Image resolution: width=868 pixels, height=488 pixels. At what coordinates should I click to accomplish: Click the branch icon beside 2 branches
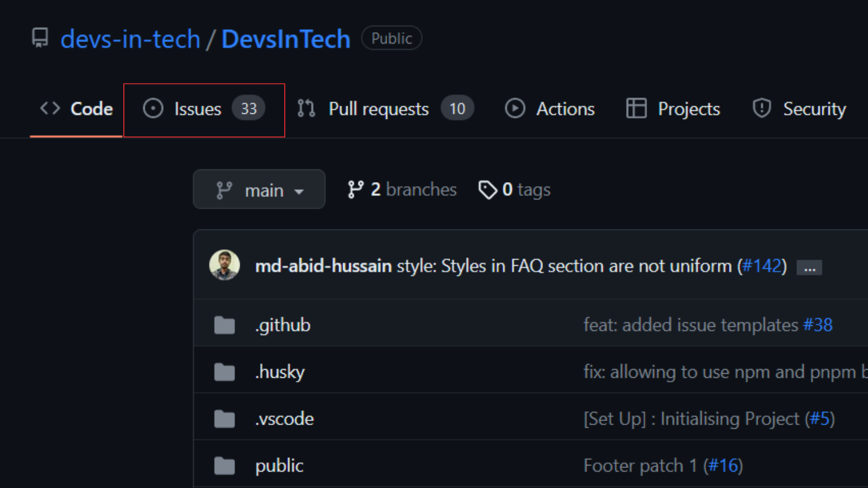coord(355,190)
